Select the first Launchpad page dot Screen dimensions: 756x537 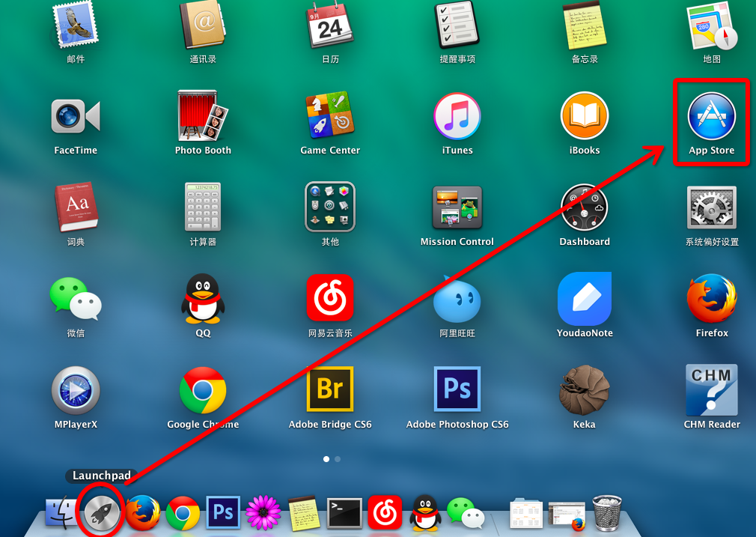click(326, 459)
